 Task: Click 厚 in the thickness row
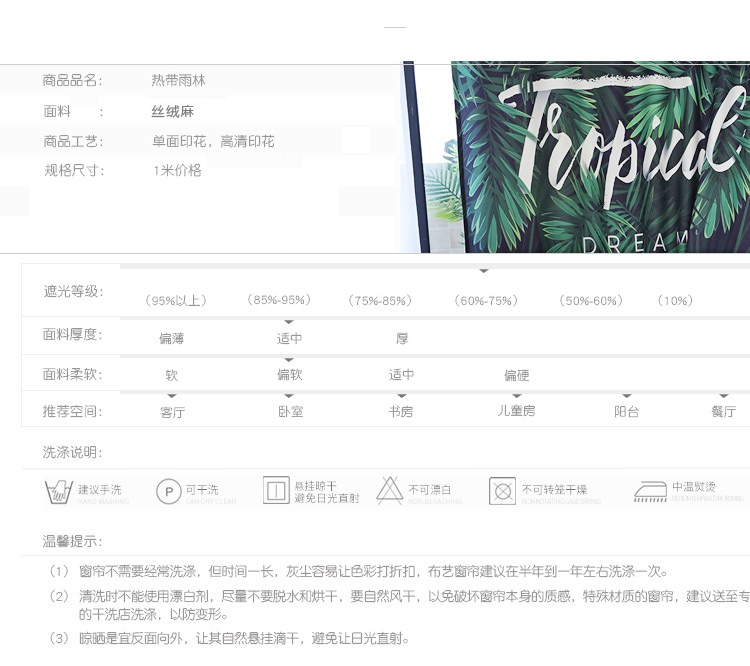coord(402,339)
